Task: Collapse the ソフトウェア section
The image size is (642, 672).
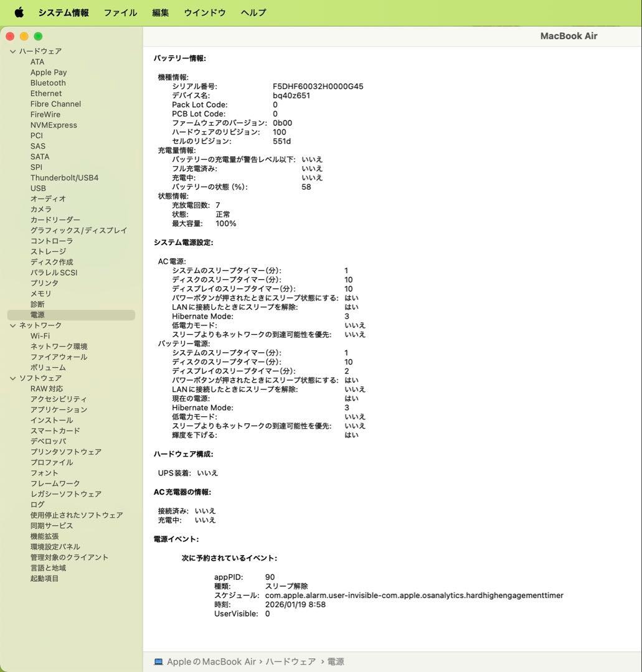Action: 12,378
